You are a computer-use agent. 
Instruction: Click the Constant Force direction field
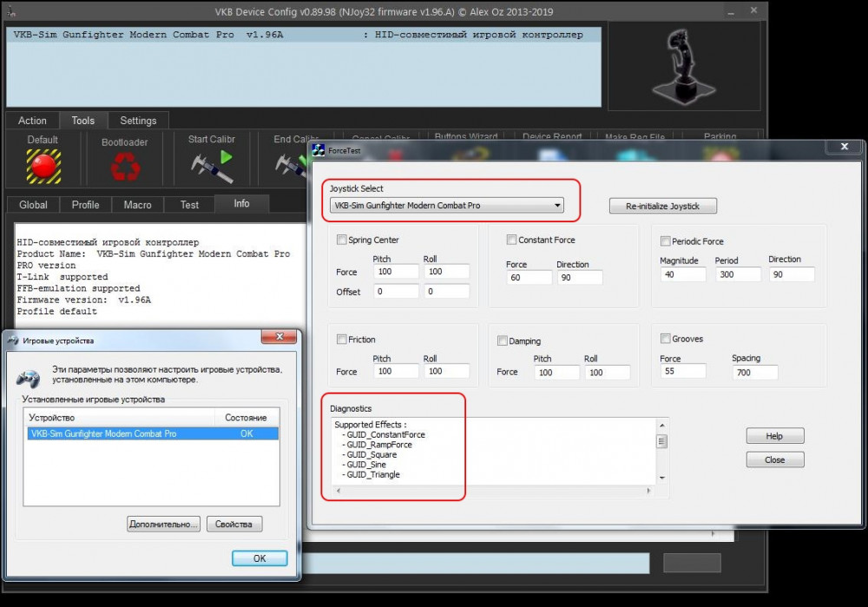[x=579, y=278]
